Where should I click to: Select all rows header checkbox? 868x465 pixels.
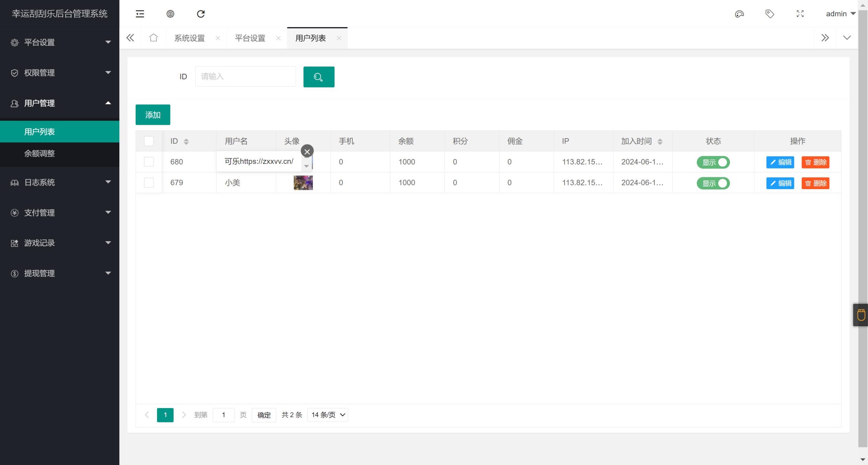[x=149, y=141]
